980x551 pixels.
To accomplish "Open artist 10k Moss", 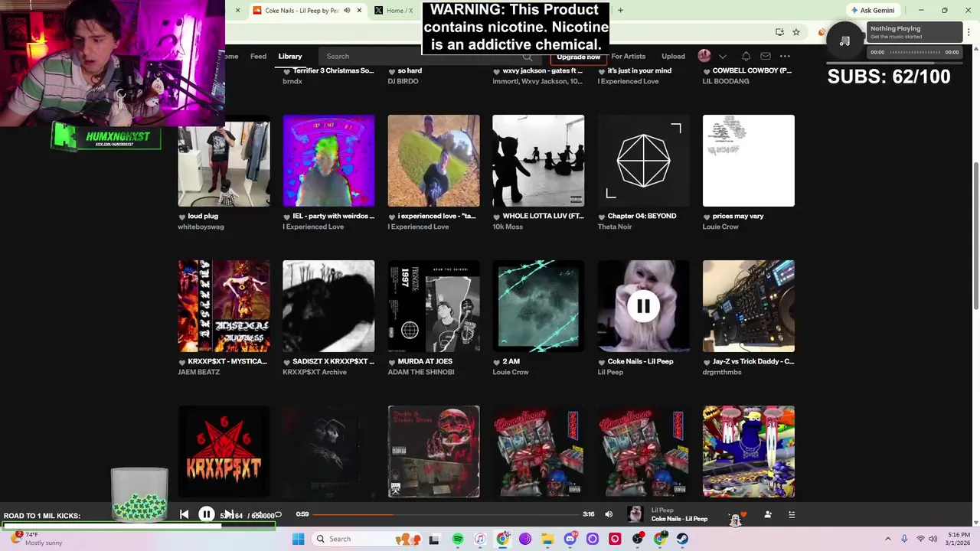I will [x=508, y=227].
